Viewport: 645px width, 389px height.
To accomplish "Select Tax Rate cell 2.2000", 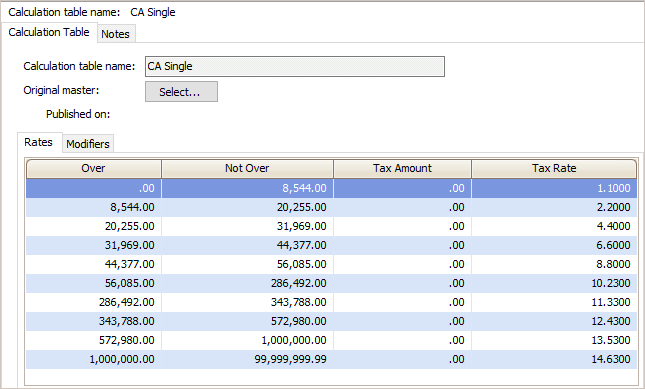I will pyautogui.click(x=554, y=207).
